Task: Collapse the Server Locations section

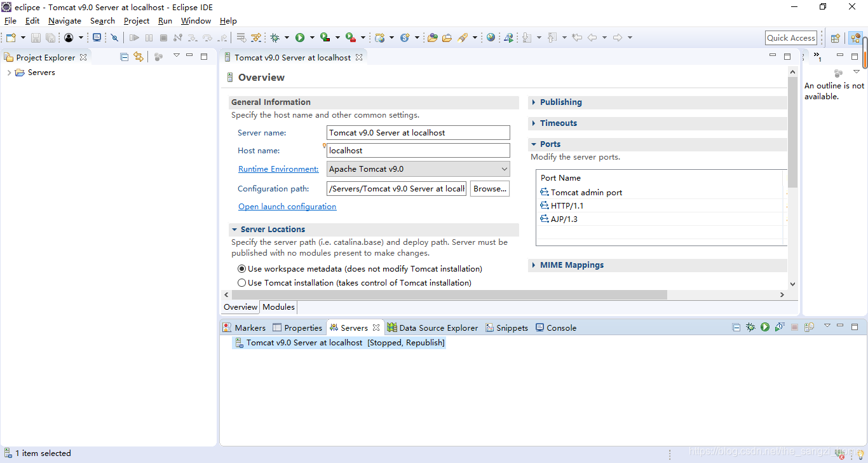Action: [x=234, y=230]
